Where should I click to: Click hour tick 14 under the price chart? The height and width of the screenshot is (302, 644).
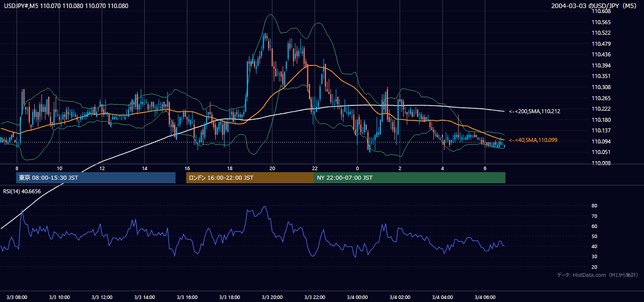tap(145, 168)
